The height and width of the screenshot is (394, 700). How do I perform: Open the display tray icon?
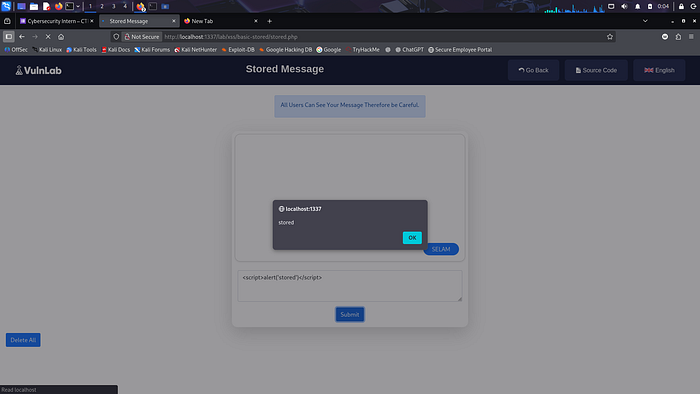click(x=611, y=6)
